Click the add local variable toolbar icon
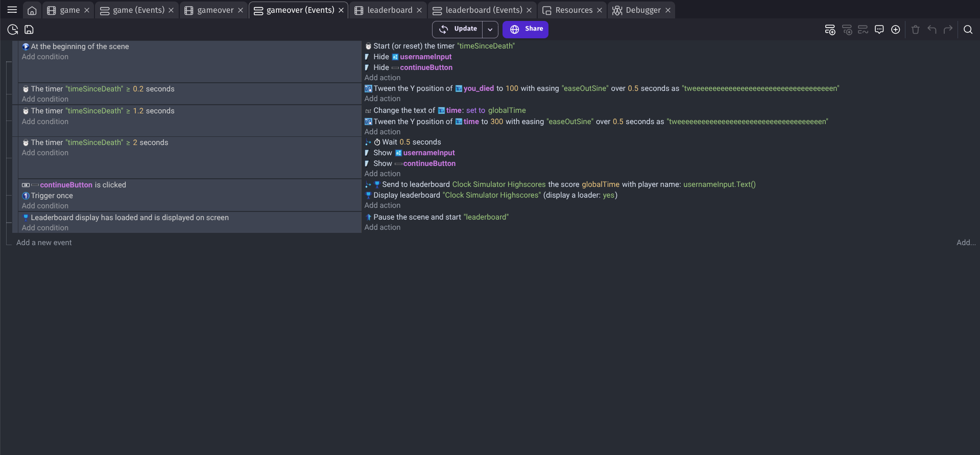The height and width of the screenshot is (455, 980). point(863,30)
